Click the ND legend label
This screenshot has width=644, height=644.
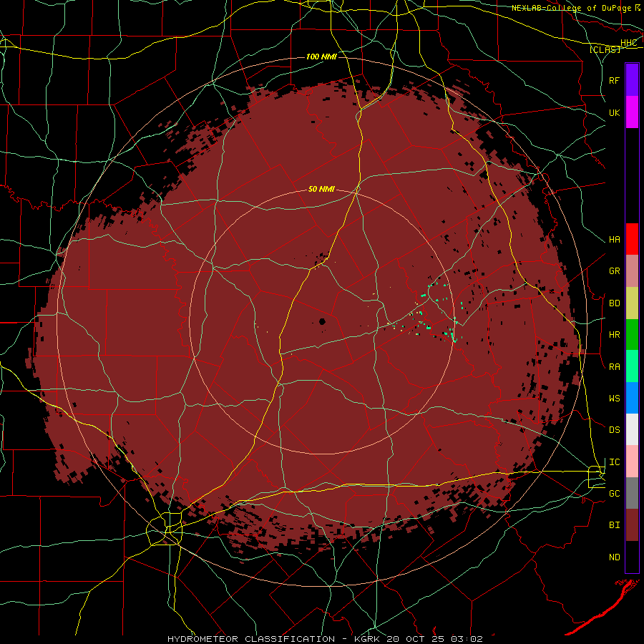click(x=614, y=557)
